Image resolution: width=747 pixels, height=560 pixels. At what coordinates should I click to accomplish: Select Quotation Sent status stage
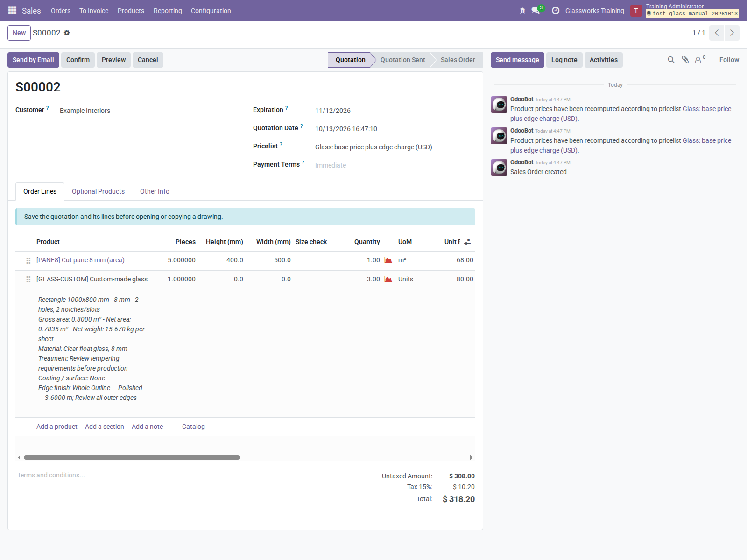(402, 60)
